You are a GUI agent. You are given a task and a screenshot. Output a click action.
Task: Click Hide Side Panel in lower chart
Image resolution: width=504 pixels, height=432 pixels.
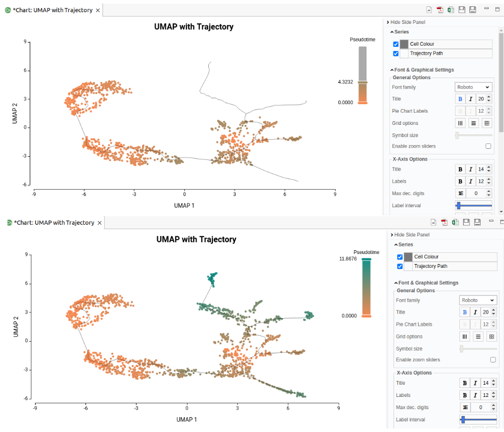coord(410,235)
